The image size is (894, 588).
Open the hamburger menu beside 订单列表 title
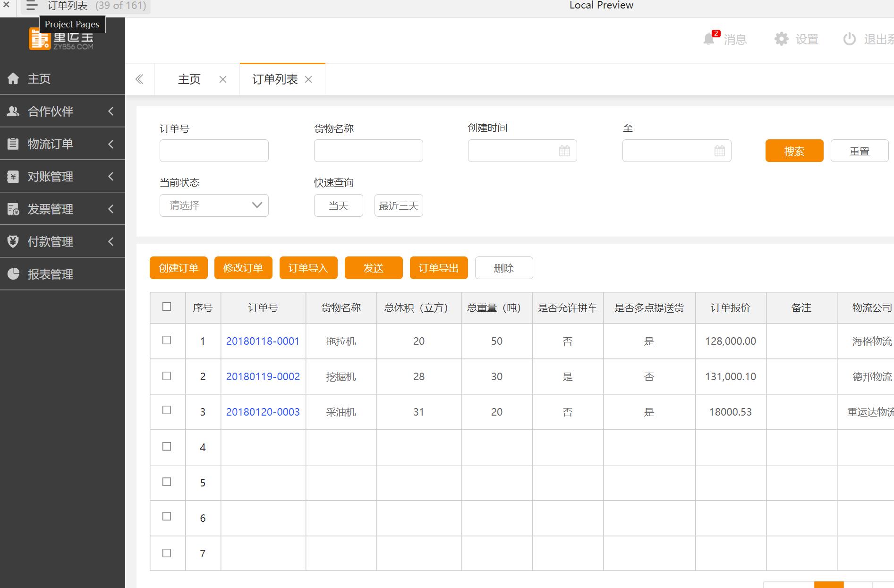[x=32, y=6]
